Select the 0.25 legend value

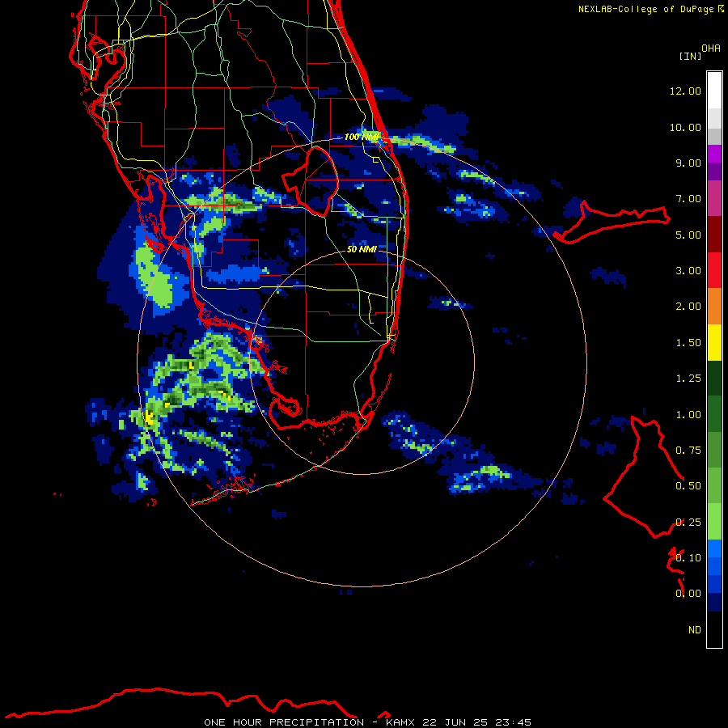[688, 523]
